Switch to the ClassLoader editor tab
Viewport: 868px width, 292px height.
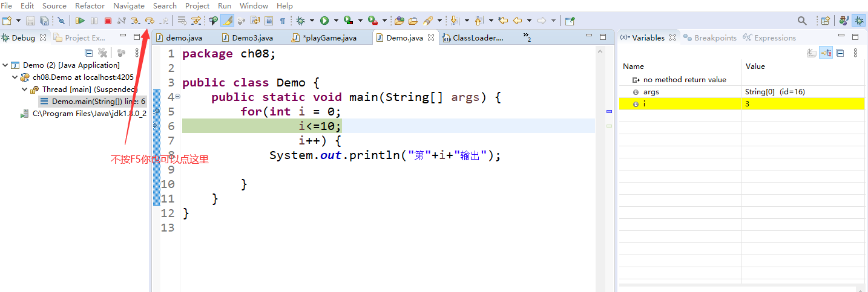[x=473, y=37]
